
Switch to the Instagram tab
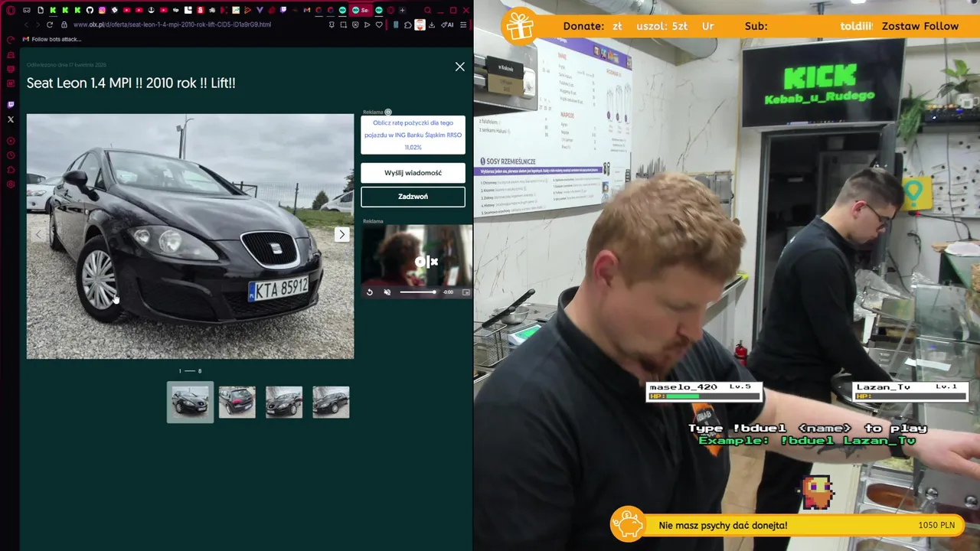[x=102, y=10]
